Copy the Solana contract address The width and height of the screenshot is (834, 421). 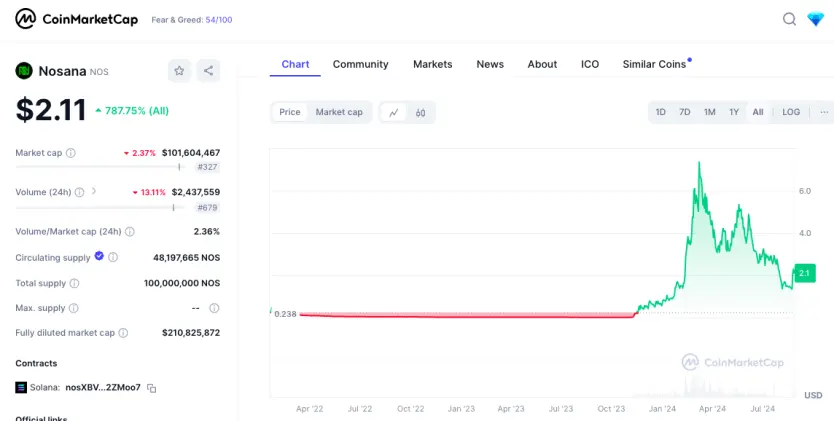(152, 388)
